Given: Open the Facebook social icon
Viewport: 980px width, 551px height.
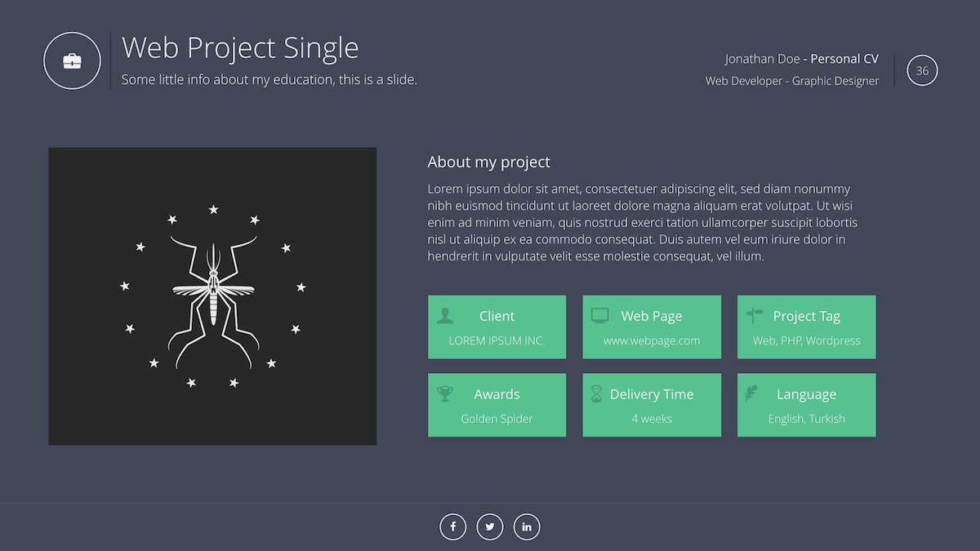Looking at the screenshot, I should pos(453,527).
